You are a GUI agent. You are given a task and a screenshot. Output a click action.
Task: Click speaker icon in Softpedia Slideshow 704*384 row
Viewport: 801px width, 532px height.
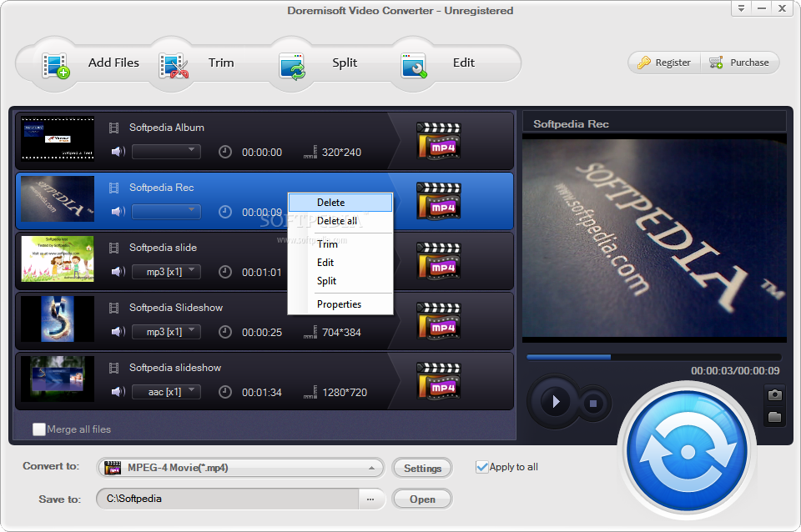(x=118, y=332)
